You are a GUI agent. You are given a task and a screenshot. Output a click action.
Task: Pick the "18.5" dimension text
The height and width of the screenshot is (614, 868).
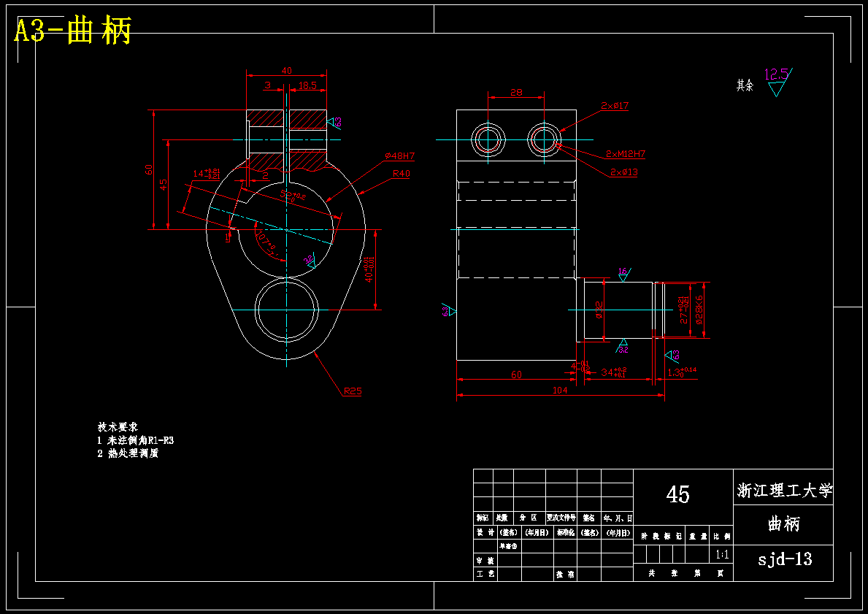pos(307,85)
